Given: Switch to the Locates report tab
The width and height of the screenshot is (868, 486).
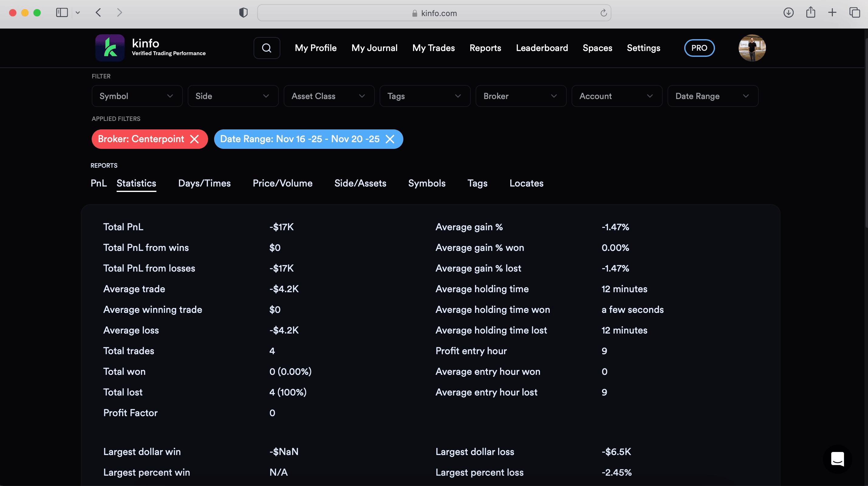Looking at the screenshot, I should 526,183.
